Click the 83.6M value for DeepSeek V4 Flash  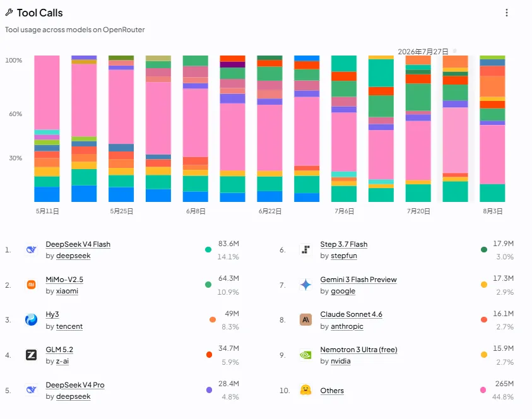[228, 244]
